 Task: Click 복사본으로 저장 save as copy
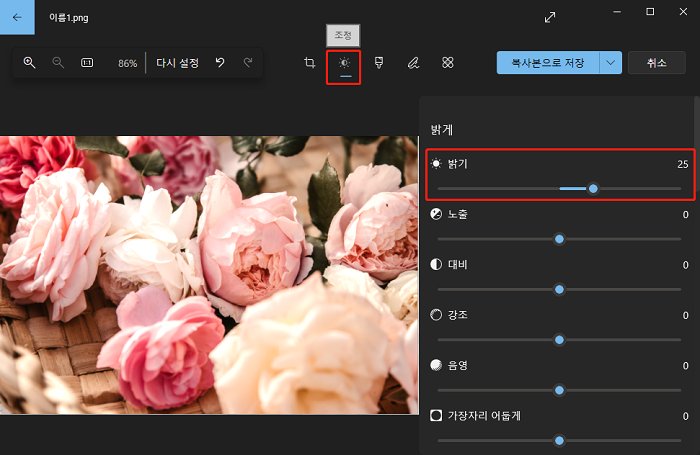click(548, 63)
